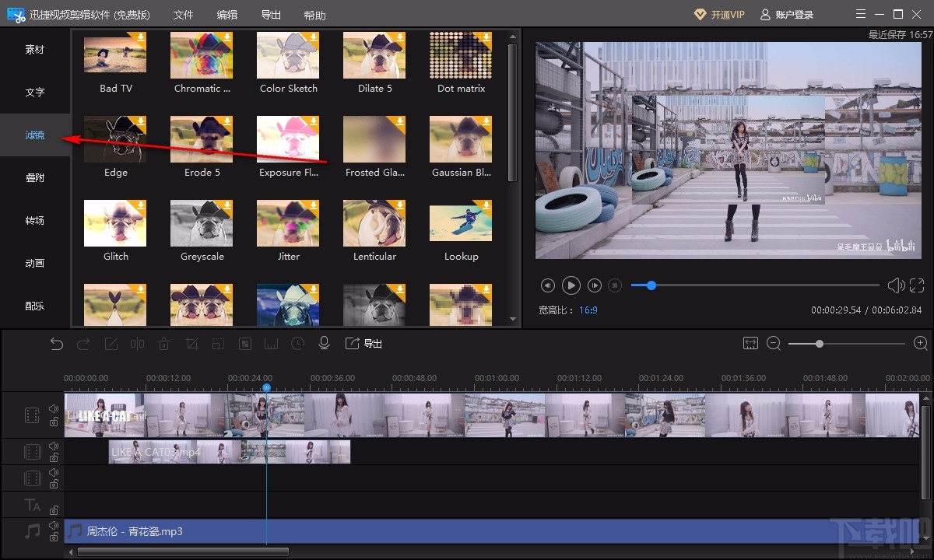This screenshot has height=560, width=934.
Task: Enter fullscreen preview mode
Action: 917,285
